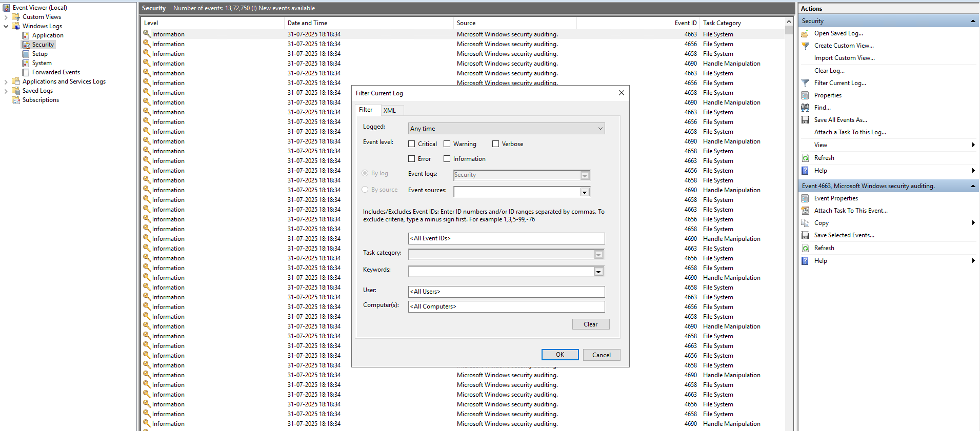Click the All Event IDs input field

(x=506, y=238)
